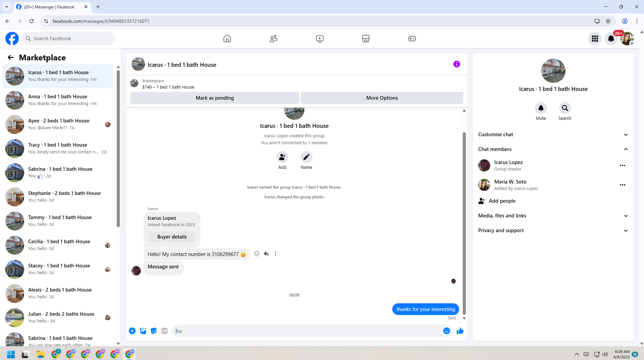Search in conversation using magnifier icon
644x360 pixels.
pos(565,108)
